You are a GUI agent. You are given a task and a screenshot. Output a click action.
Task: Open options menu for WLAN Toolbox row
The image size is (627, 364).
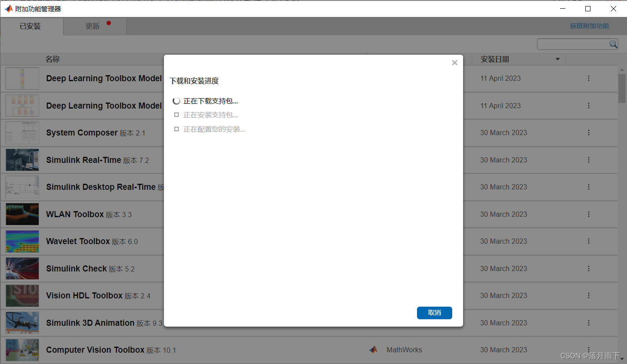(x=589, y=214)
